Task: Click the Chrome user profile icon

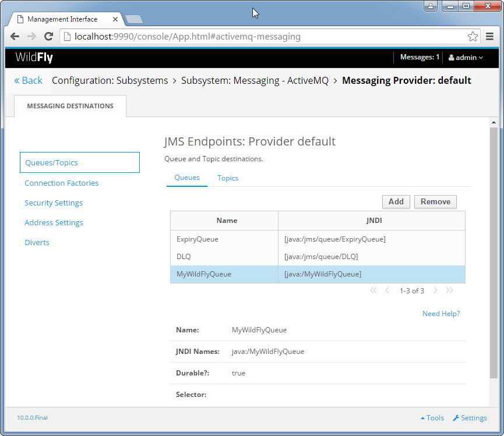Action: (x=431, y=6)
